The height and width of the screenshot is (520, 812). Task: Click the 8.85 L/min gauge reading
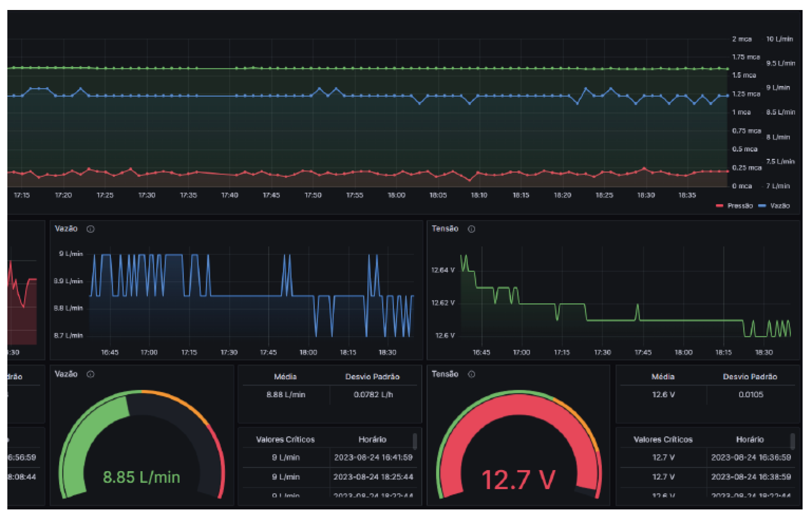pos(141,477)
